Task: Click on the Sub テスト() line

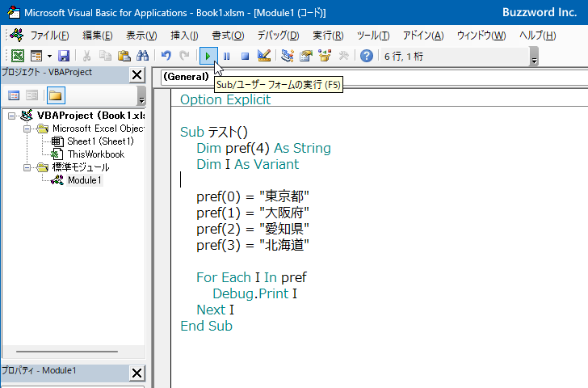Action: click(x=214, y=132)
